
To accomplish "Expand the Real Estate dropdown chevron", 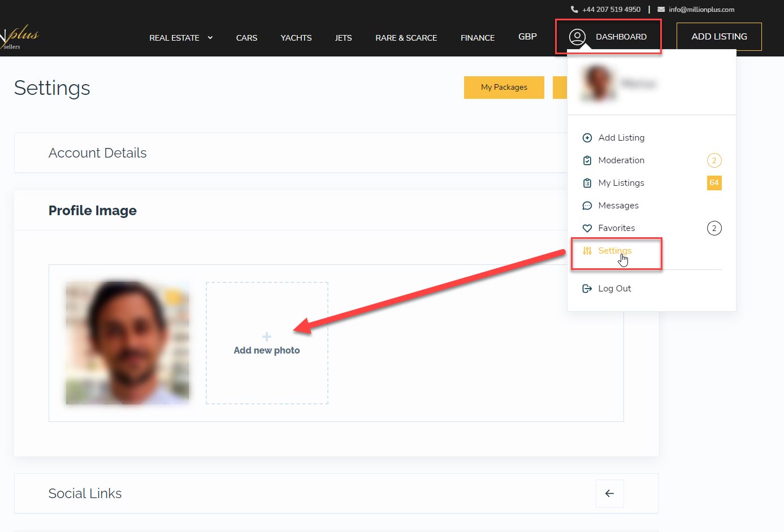I will pyautogui.click(x=210, y=38).
